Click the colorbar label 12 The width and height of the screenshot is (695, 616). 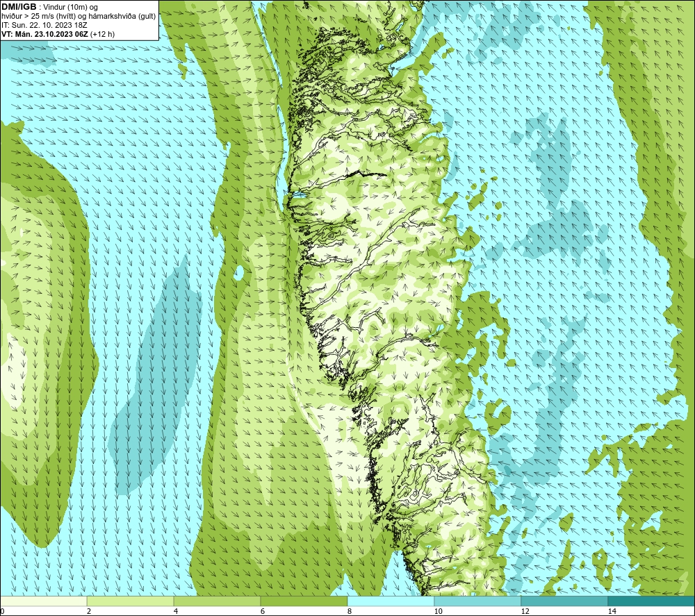coord(525,611)
